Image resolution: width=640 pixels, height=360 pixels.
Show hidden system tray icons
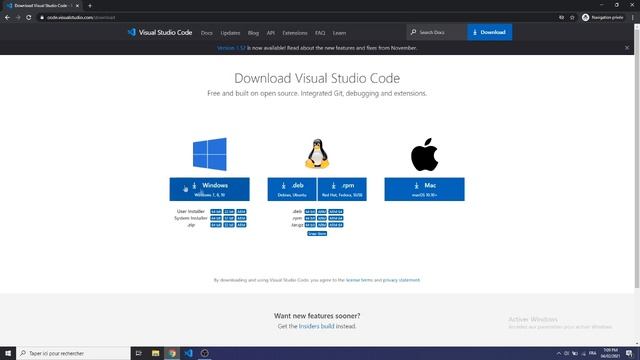coord(558,353)
